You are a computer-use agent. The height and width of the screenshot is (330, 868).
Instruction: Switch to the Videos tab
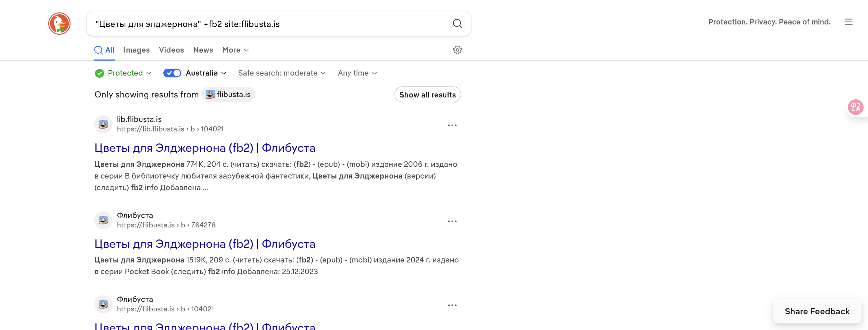171,50
